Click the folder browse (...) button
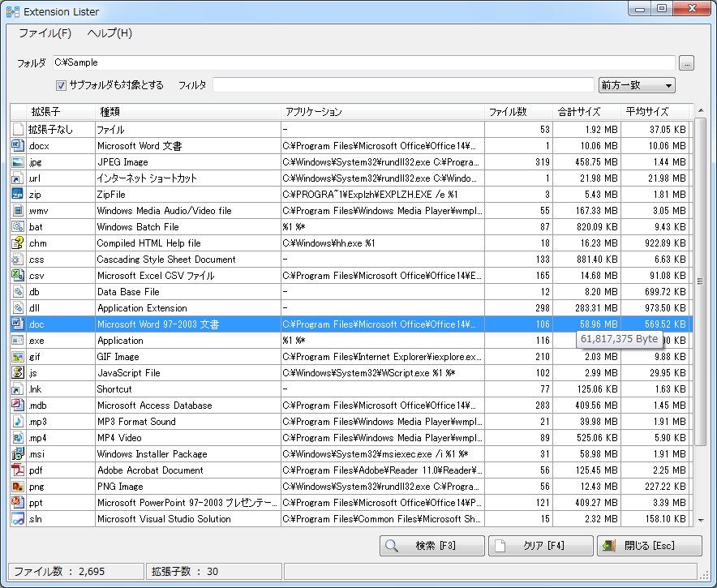This screenshot has height=588, width=717. coord(686,62)
